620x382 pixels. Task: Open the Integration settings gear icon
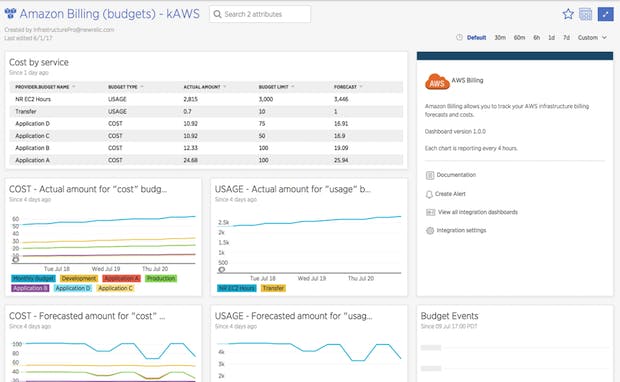pos(430,231)
